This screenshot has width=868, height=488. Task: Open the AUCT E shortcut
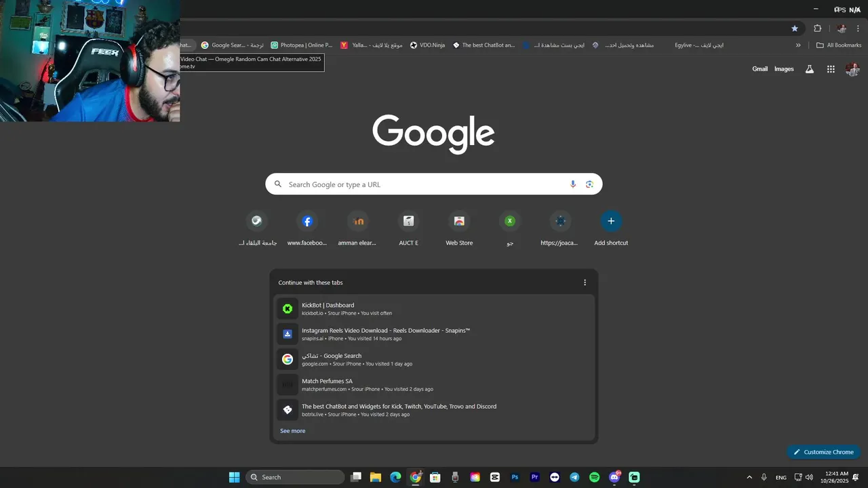coord(408,228)
